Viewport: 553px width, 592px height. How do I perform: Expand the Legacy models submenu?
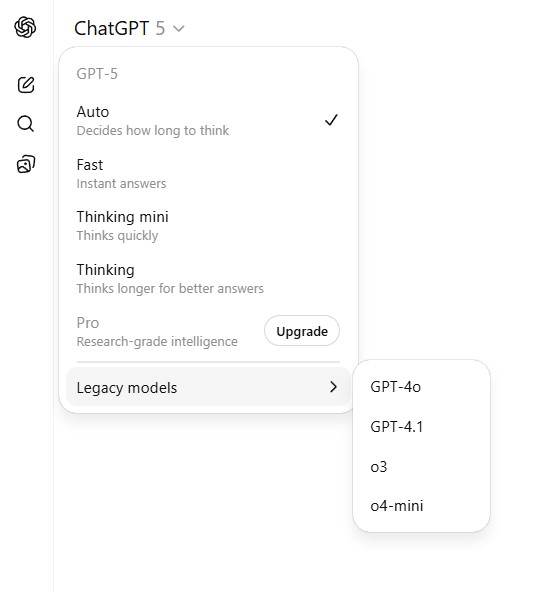(x=208, y=387)
